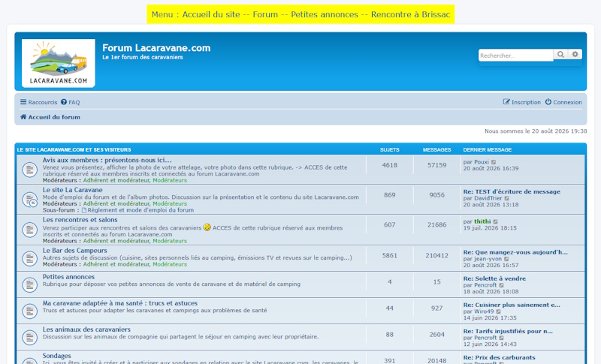
Task: Open Ma caravane adaptée à ma santé forum
Action: [x=120, y=303]
